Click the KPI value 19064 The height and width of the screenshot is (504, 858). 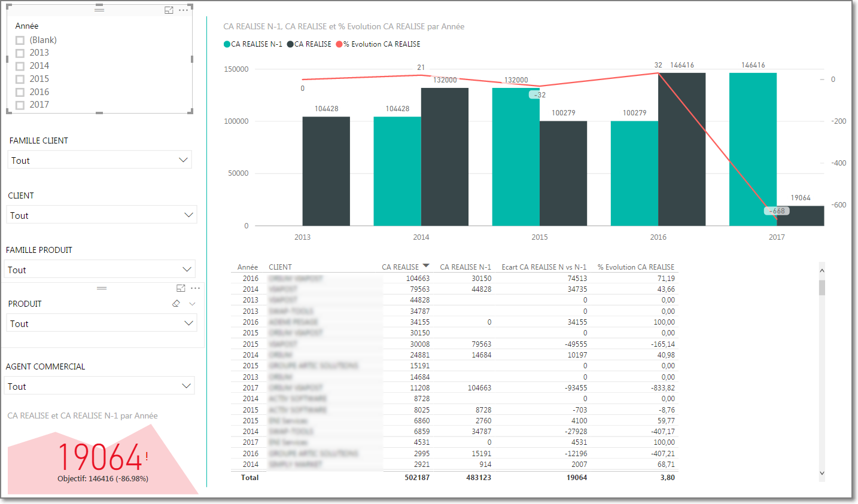click(x=99, y=457)
